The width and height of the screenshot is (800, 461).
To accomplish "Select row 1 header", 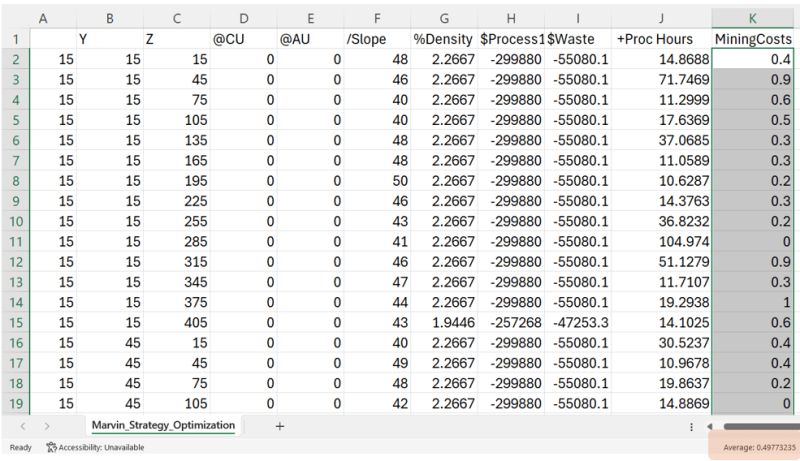I will tap(16, 39).
